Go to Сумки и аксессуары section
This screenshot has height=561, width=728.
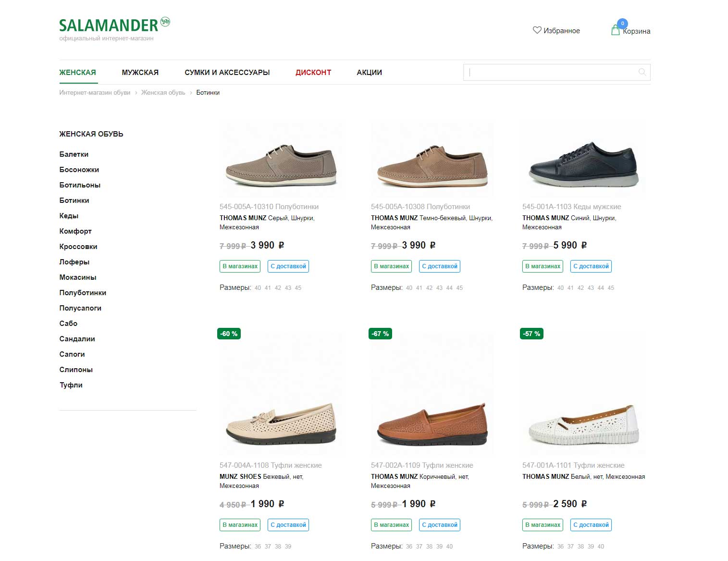[227, 73]
